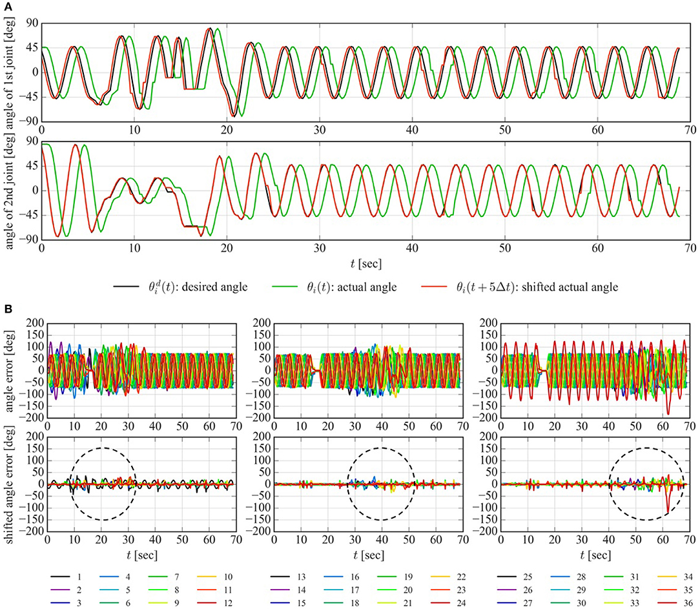The image size is (700, 609).
Task: Click legend entry number 23
Action: click(x=462, y=590)
